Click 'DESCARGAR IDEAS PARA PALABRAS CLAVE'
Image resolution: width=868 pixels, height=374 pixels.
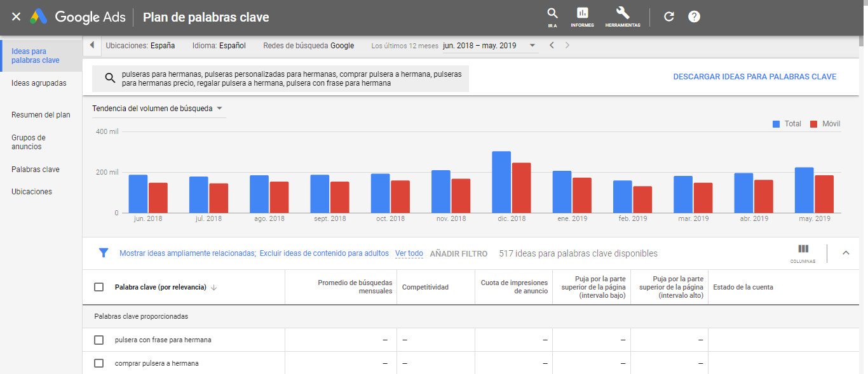coord(755,76)
